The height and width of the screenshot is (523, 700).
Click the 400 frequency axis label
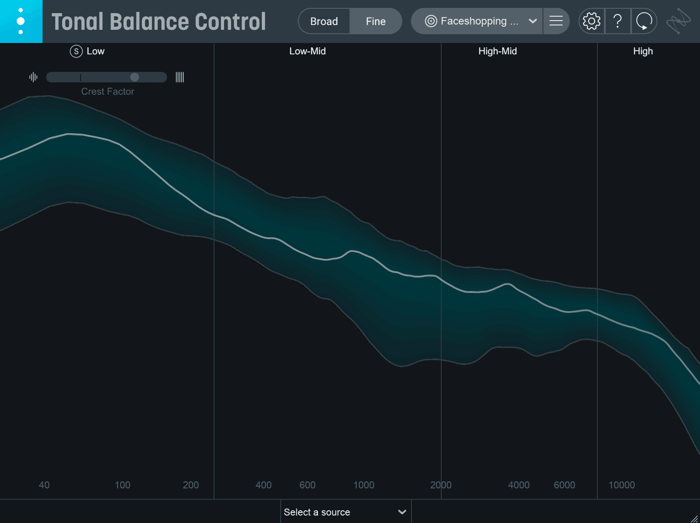tap(263, 485)
